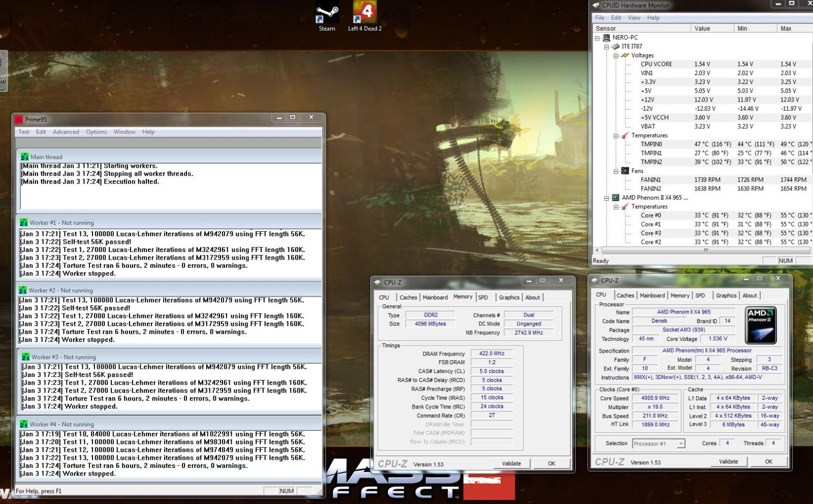Switch to About tab in CPU-Z CPU window
This screenshot has height=504, width=813.
pyautogui.click(x=749, y=296)
